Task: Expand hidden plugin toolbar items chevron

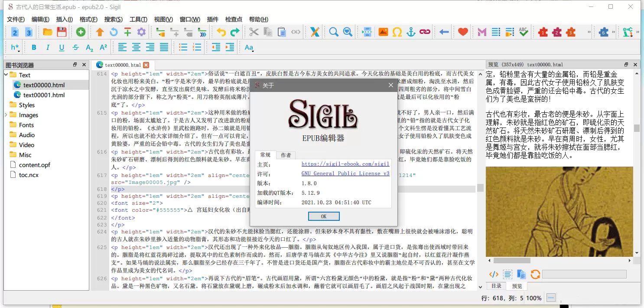Action: click(589, 32)
